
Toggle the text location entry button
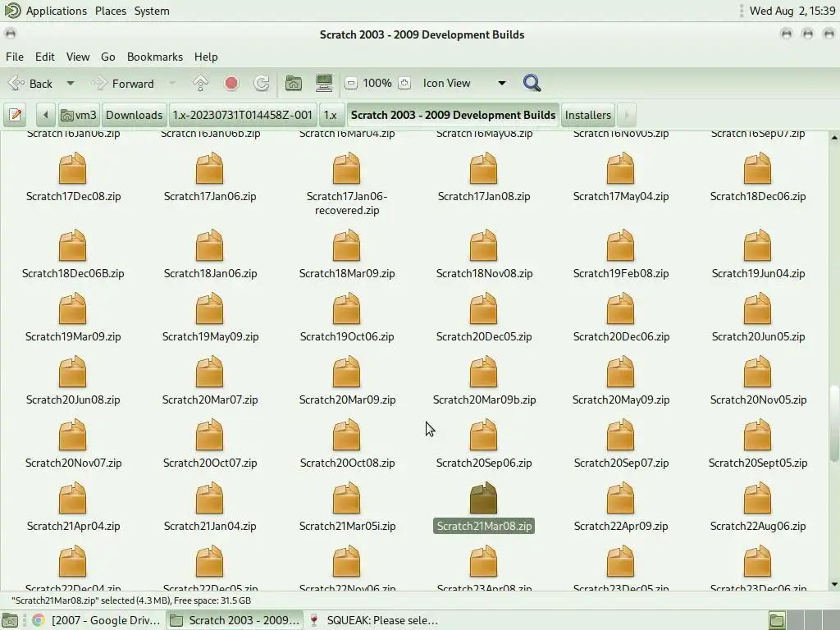pyautogui.click(x=16, y=115)
